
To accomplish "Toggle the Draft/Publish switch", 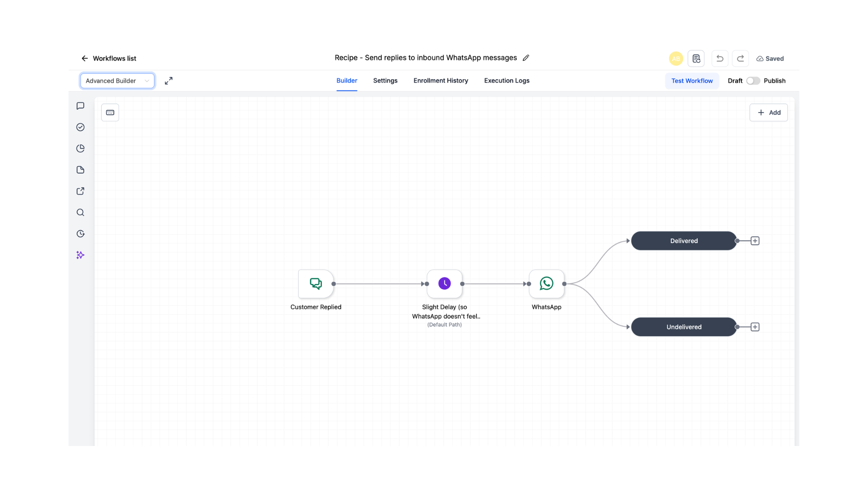I will point(753,81).
